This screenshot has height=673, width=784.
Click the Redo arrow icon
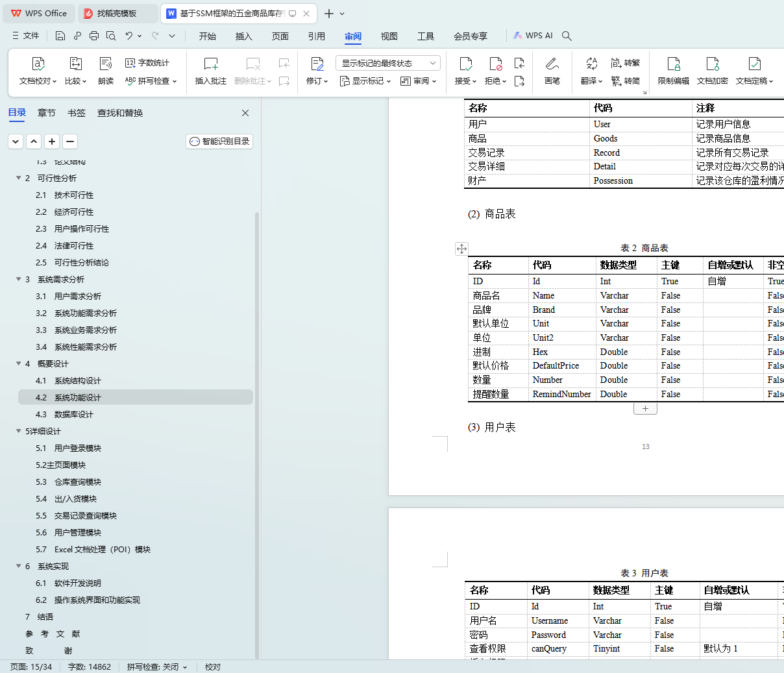pyautogui.click(x=155, y=36)
